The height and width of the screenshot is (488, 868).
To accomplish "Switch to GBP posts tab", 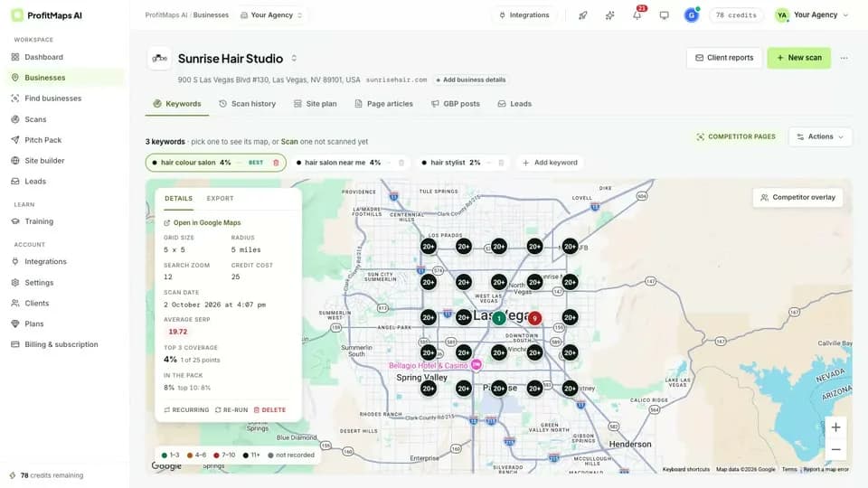I will tap(455, 104).
